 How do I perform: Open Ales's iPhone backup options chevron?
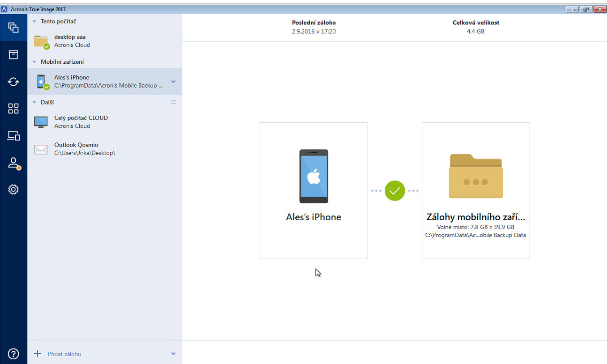tap(173, 82)
